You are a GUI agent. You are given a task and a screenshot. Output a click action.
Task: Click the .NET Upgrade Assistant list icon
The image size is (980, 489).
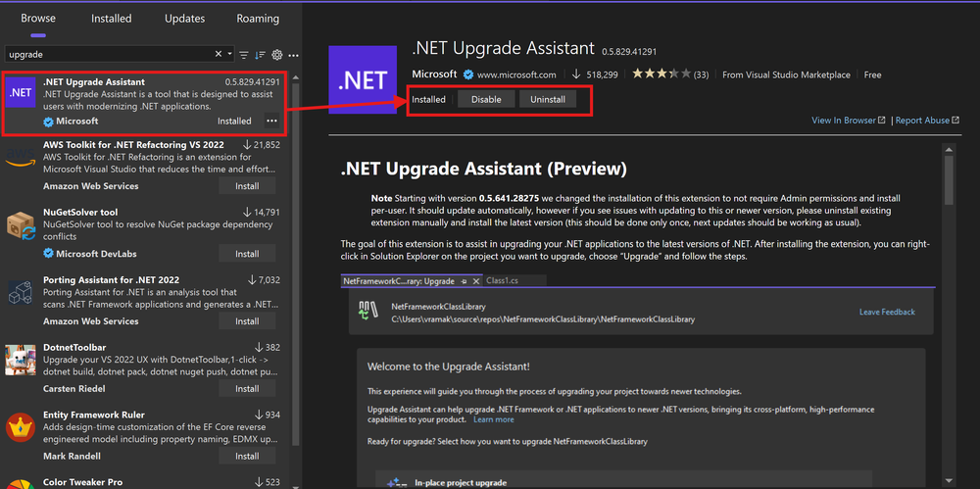[x=21, y=93]
